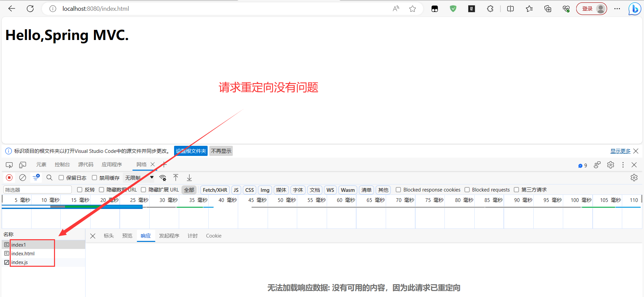The image size is (644, 297).
Task: Open request Timing 计时 tab
Action: tap(193, 236)
